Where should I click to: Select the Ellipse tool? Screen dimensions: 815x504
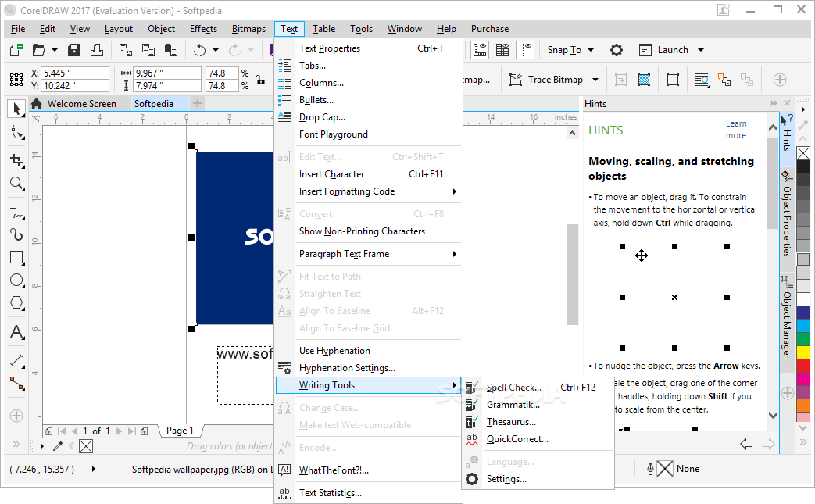[17, 281]
